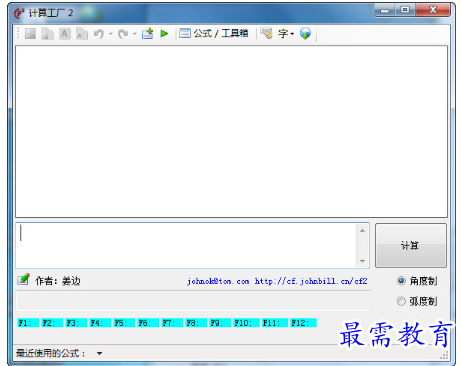Click the F11: shortcut label
The image size is (461, 366).
coord(275,323)
